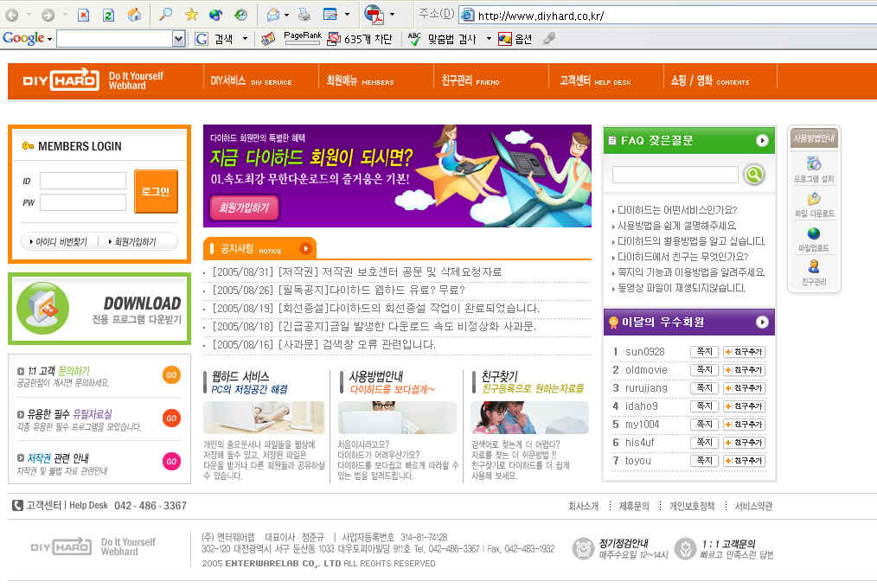The width and height of the screenshot is (877, 588).
Task: Click 친구추가 for member oldmovie
Action: tap(744, 370)
